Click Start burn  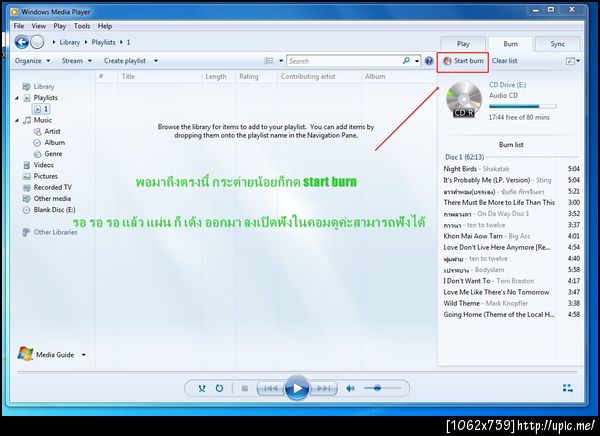463,61
